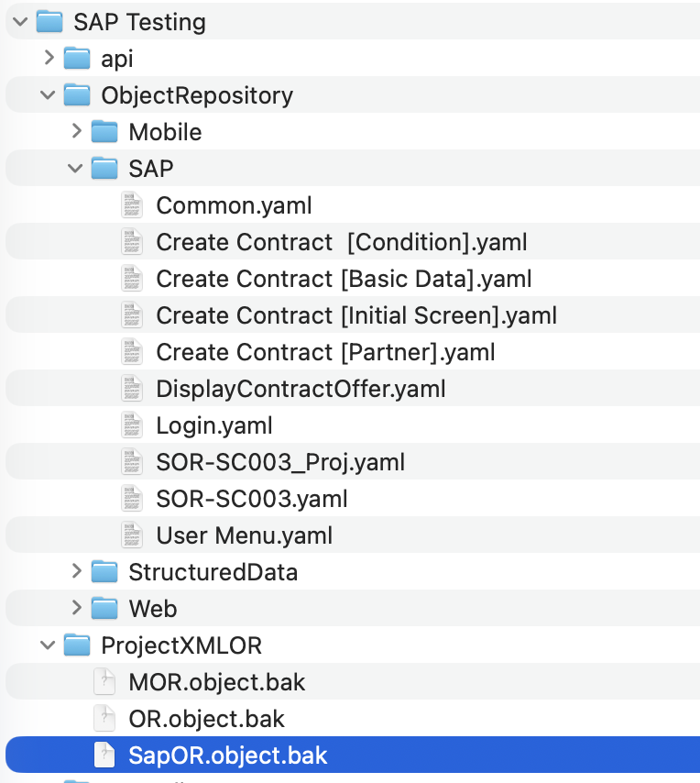This screenshot has width=700, height=783.
Task: Select the ObjectRepository folder label
Action: coord(197,96)
